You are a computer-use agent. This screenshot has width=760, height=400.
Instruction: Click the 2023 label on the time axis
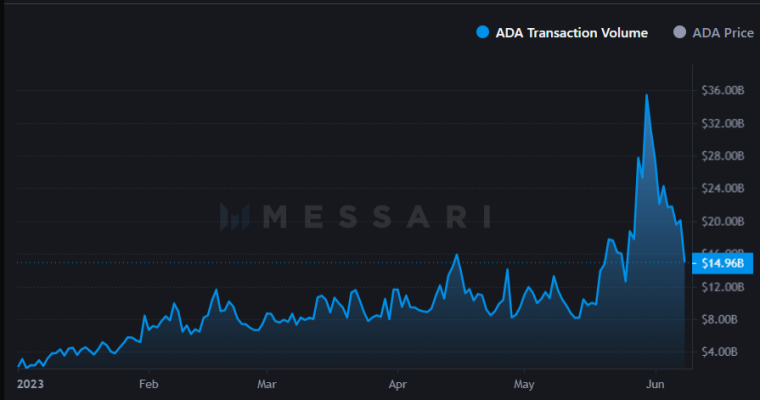(x=31, y=383)
